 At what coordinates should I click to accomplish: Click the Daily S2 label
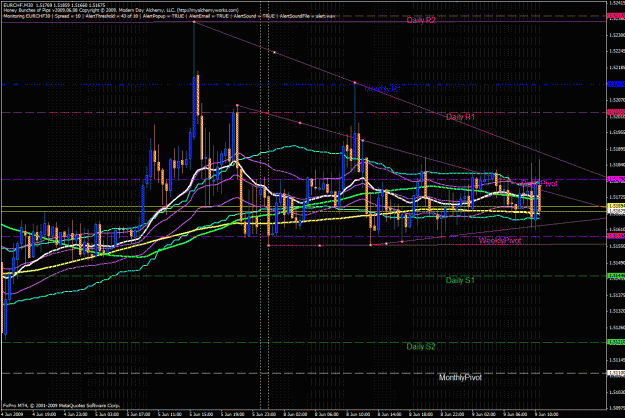[421, 346]
